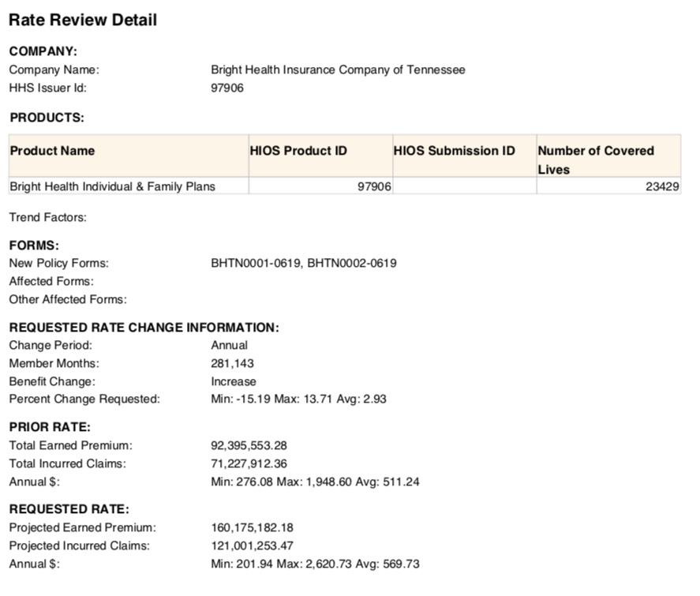Click the REQUESTED RATE CHANGE INFORMATION section heading
This screenshot has height=596, width=700.
(x=144, y=327)
